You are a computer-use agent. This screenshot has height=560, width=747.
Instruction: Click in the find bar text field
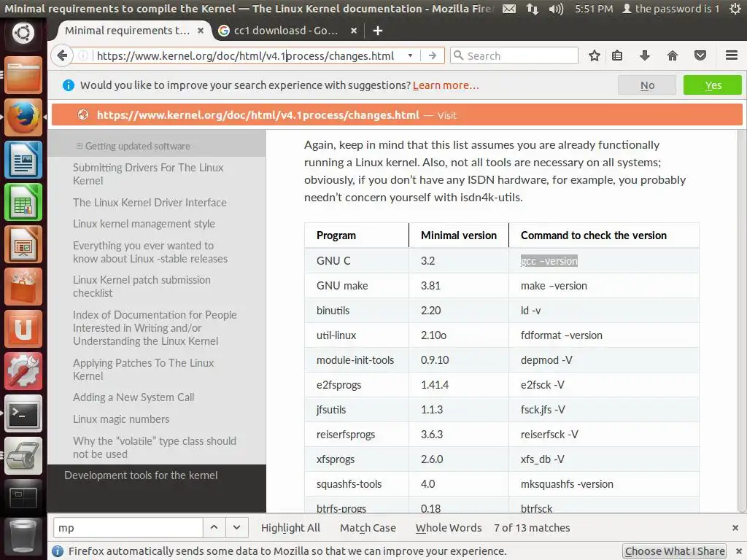(x=128, y=528)
